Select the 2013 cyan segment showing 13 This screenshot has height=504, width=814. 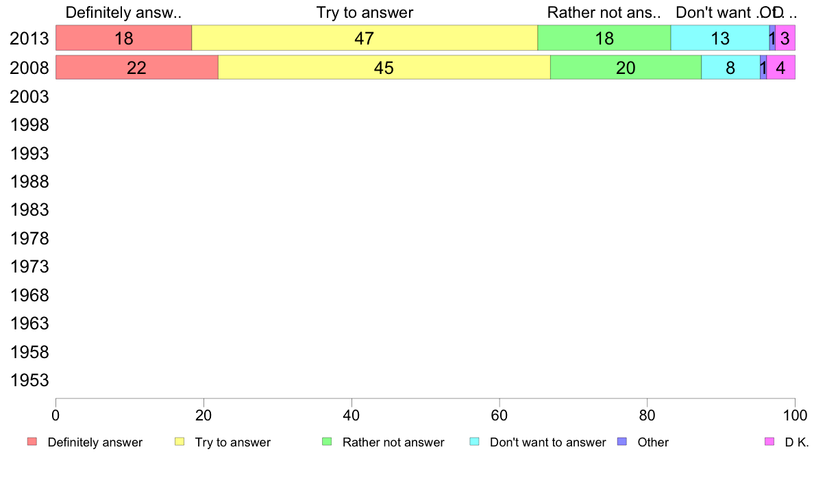click(720, 38)
